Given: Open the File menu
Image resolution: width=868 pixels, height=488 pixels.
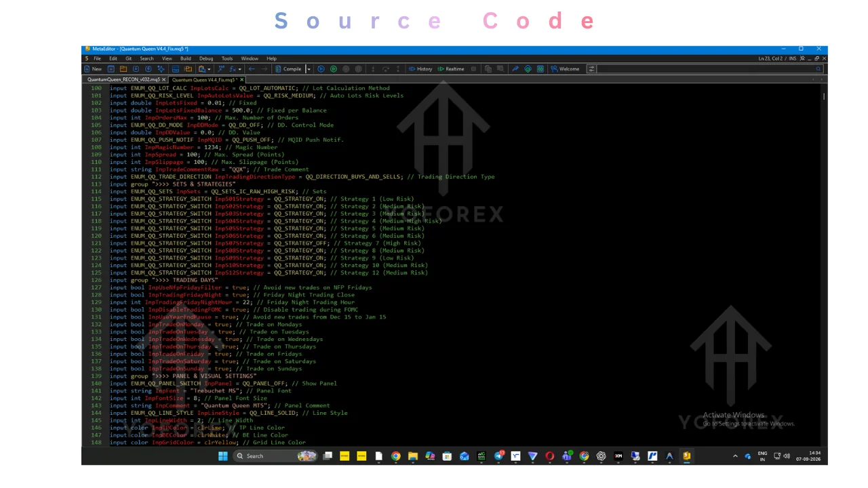Looking at the screenshot, I should tap(98, 59).
